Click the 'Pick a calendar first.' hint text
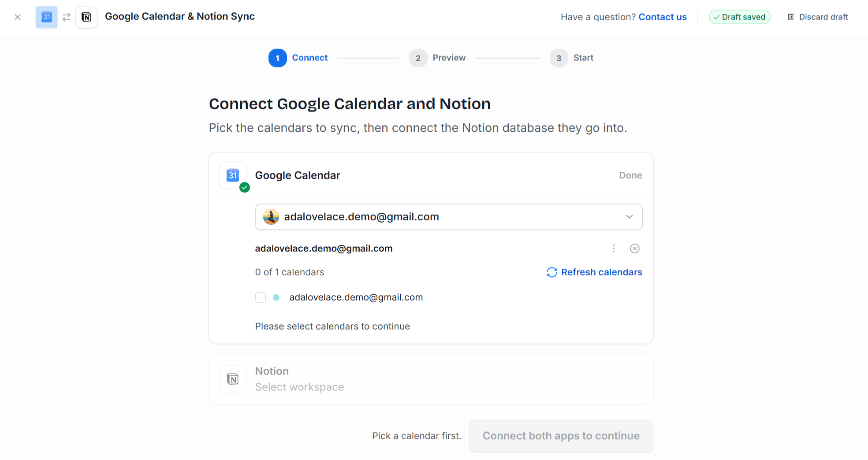Viewport: 868px width, 460px height. pyautogui.click(x=417, y=436)
